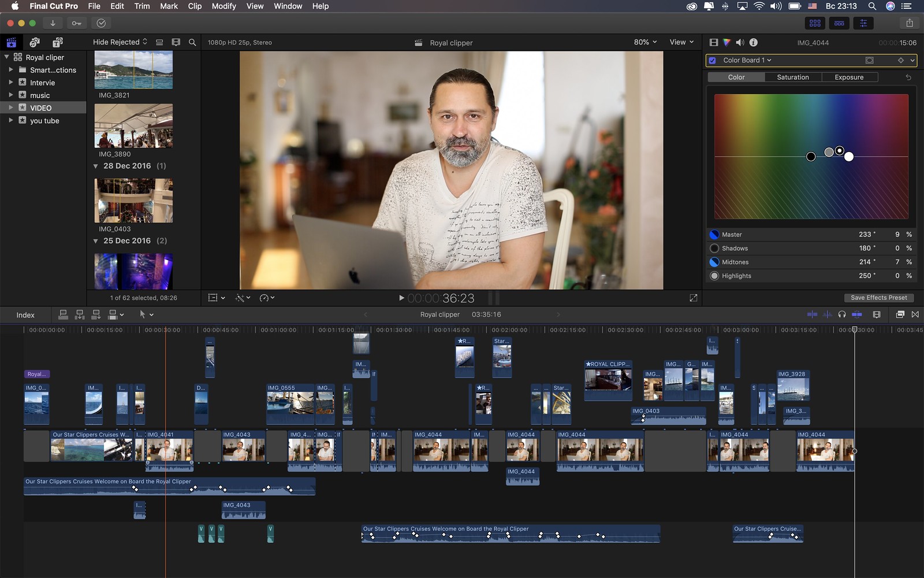Toggle audio skimming waveform button
This screenshot has height=578, width=924.
[827, 314]
